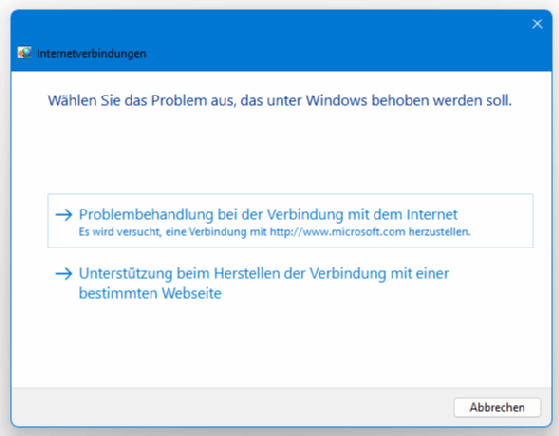
Task: Click arrow icon beside Unterstützung option
Action: tap(64, 274)
